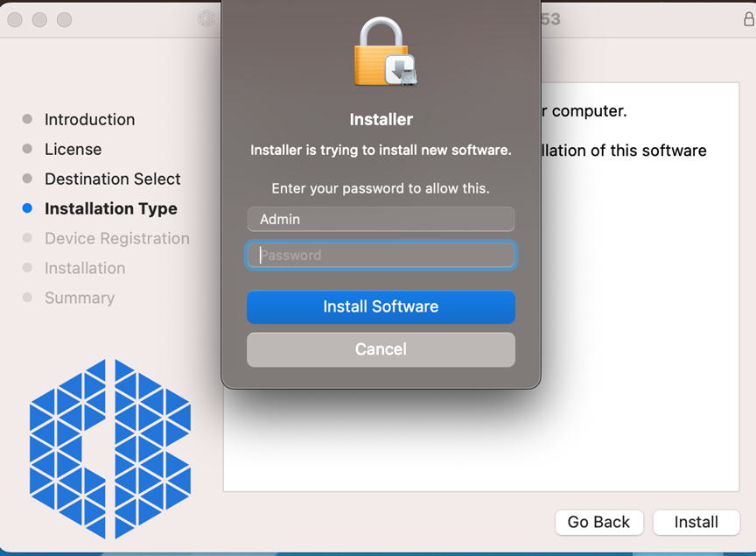Image resolution: width=756 pixels, height=556 pixels.
Task: Focus the Password input field
Action: (x=381, y=256)
